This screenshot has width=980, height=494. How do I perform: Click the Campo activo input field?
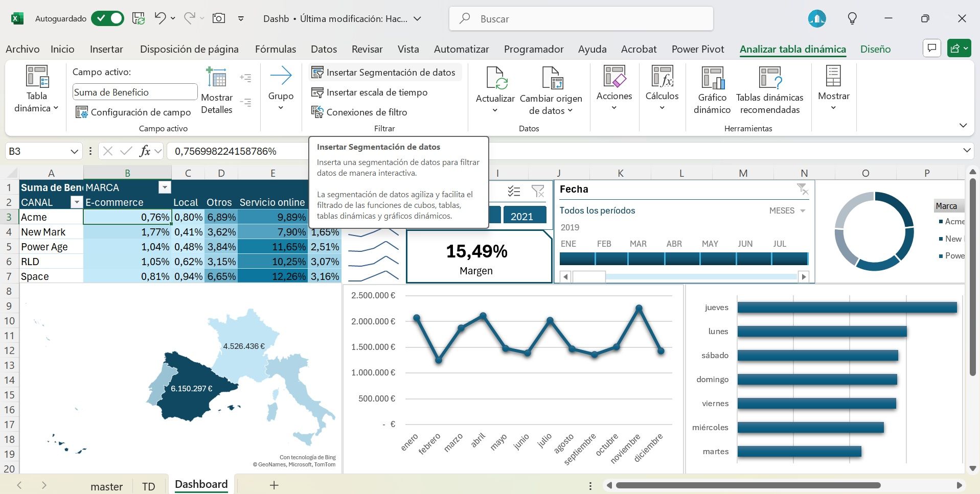135,92
